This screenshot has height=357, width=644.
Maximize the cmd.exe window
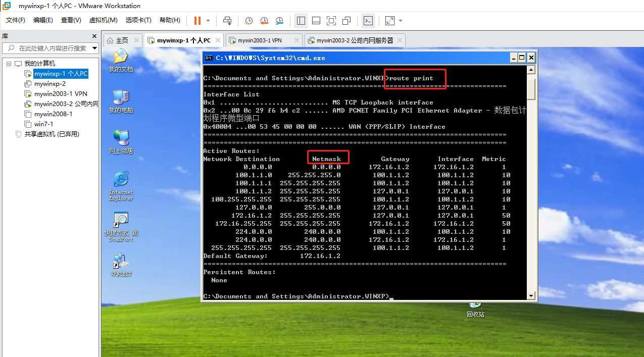point(522,58)
